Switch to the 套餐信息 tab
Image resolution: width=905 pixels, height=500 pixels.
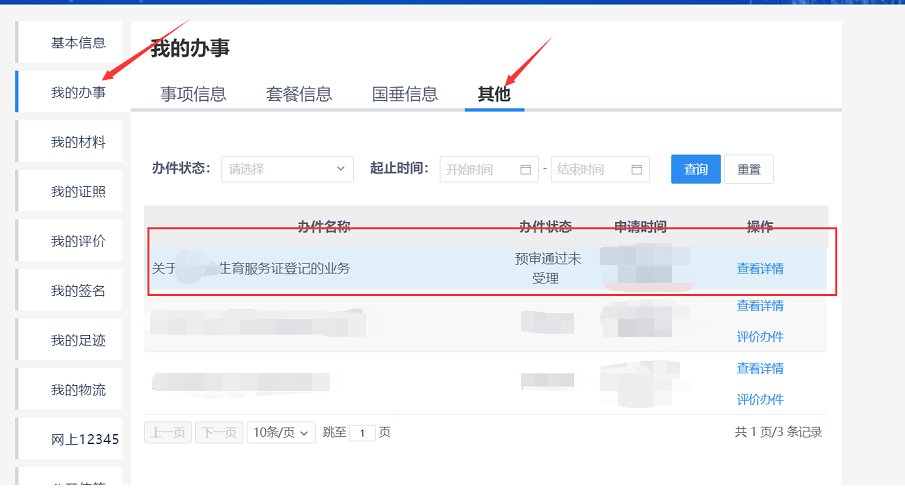tap(299, 95)
